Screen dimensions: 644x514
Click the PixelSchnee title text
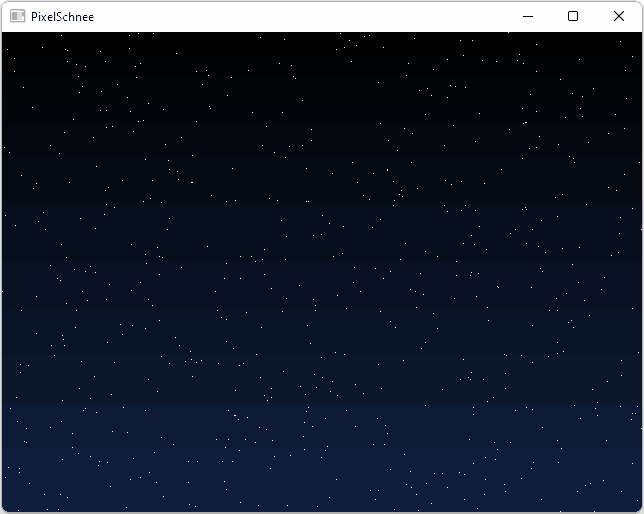click(x=62, y=17)
